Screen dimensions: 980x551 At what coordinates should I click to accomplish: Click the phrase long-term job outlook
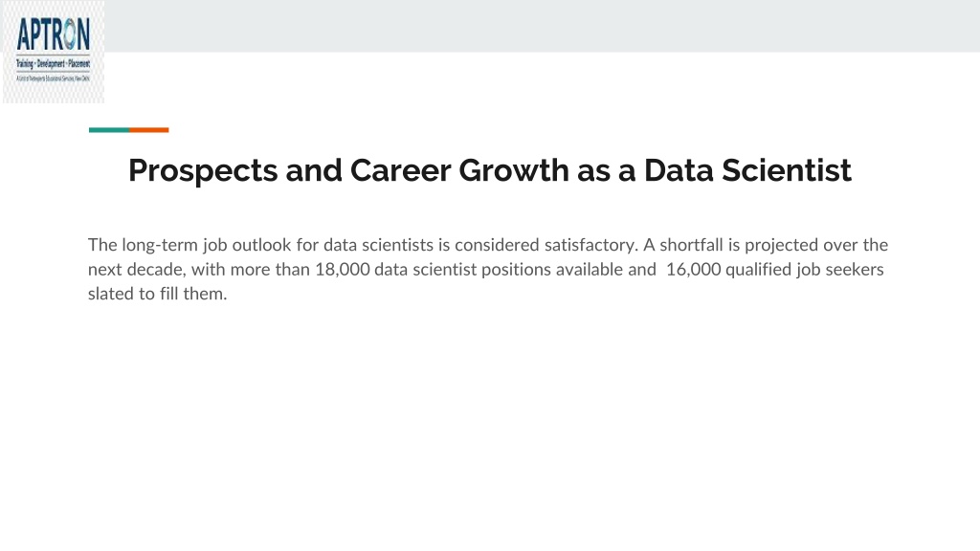click(x=207, y=245)
